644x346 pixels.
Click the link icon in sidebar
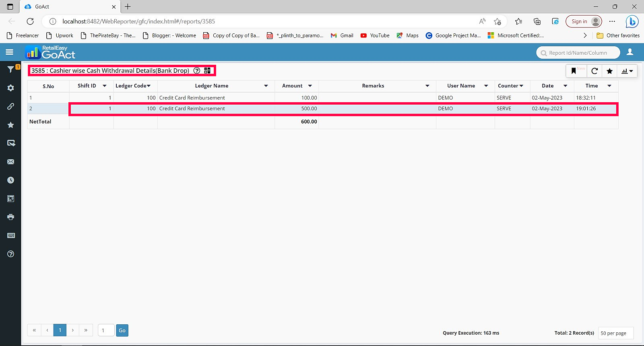pos(11,106)
